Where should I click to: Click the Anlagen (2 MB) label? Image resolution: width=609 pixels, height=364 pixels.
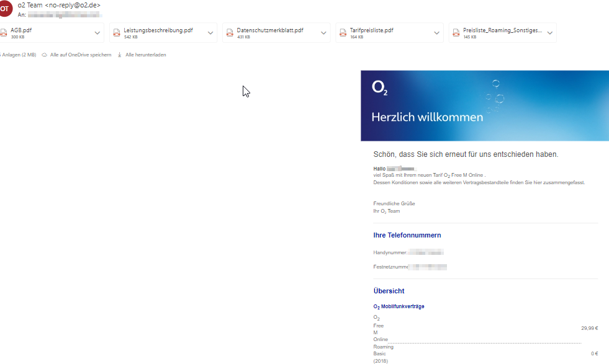(18, 55)
